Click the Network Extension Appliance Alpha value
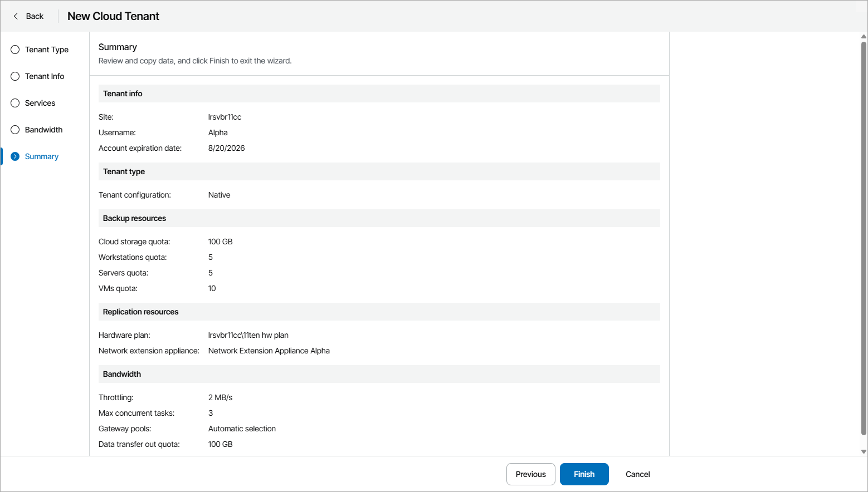The height and width of the screenshot is (492, 868). click(x=269, y=351)
